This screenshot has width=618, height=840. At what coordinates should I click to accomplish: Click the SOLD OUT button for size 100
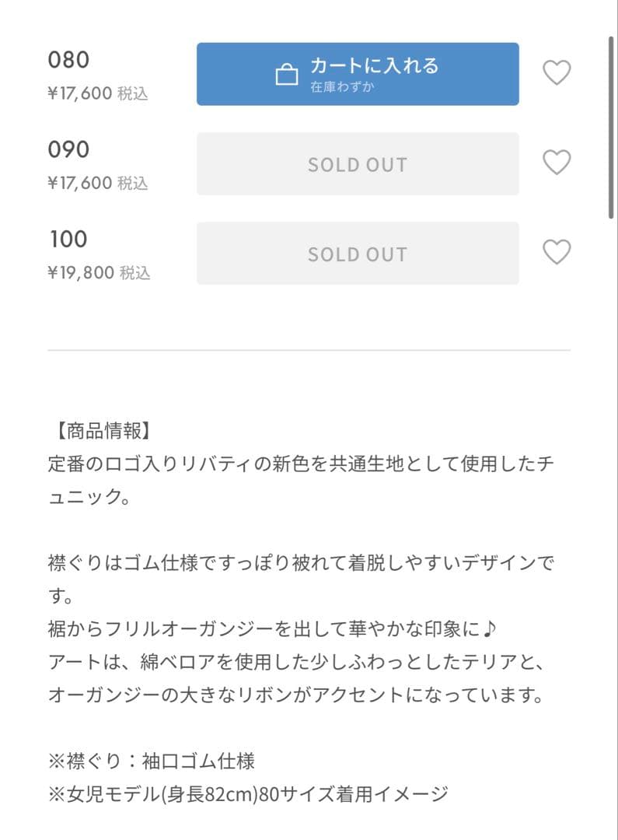[x=358, y=254]
